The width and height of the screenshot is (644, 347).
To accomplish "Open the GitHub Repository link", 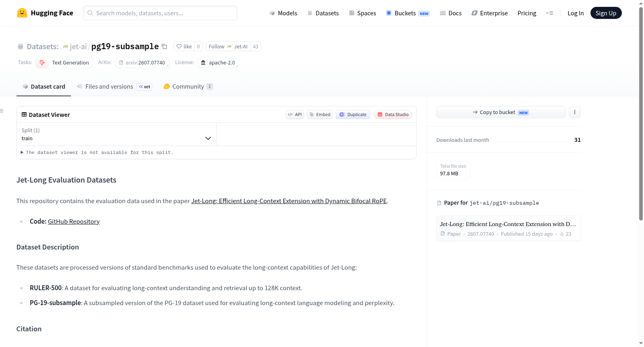I will (74, 221).
